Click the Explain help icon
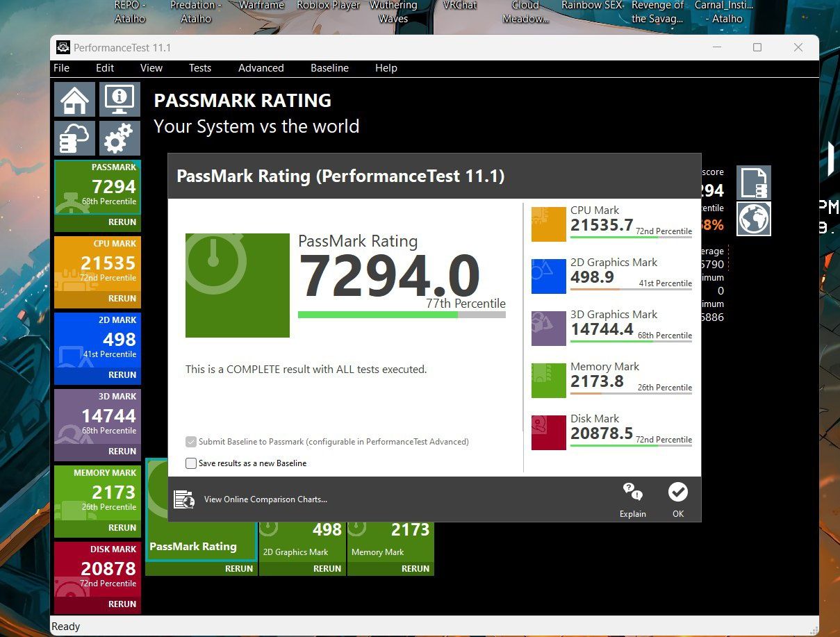840x637 pixels. pos(633,493)
